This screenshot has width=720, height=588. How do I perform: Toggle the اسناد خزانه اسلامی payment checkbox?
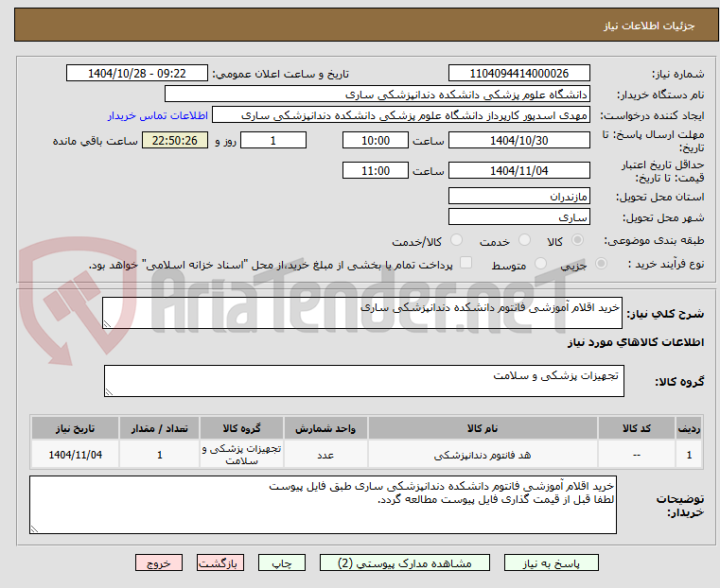(x=466, y=263)
